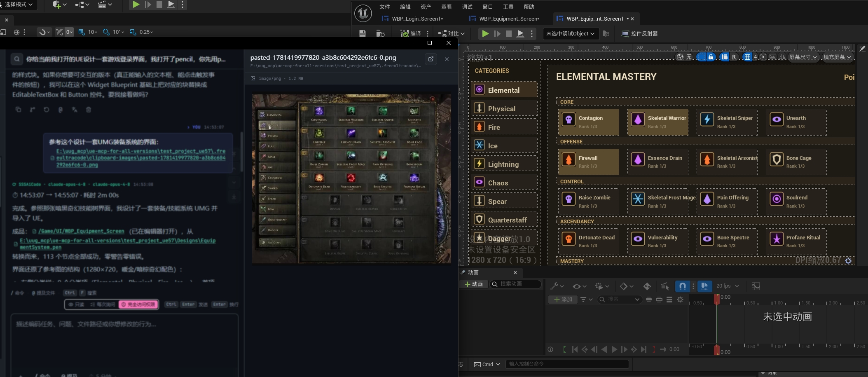Toggle the designer layout lock icon
The height and width of the screenshot is (377, 868).
coord(711,57)
